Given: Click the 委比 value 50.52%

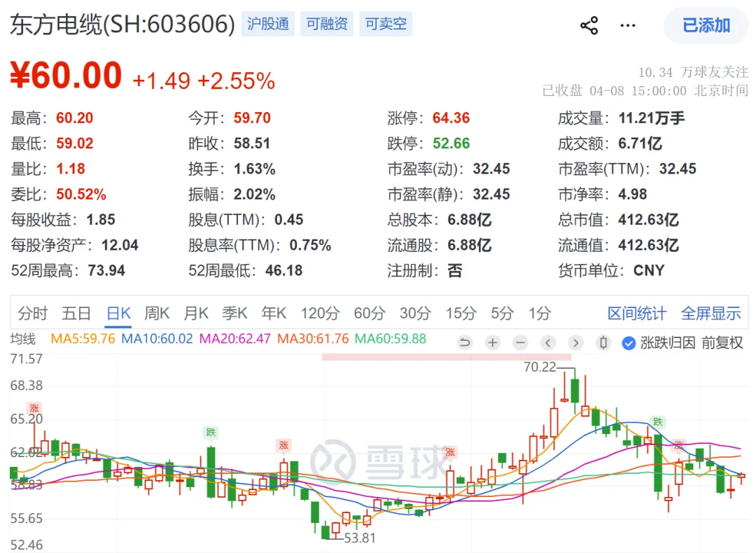Looking at the screenshot, I should coord(81,195).
